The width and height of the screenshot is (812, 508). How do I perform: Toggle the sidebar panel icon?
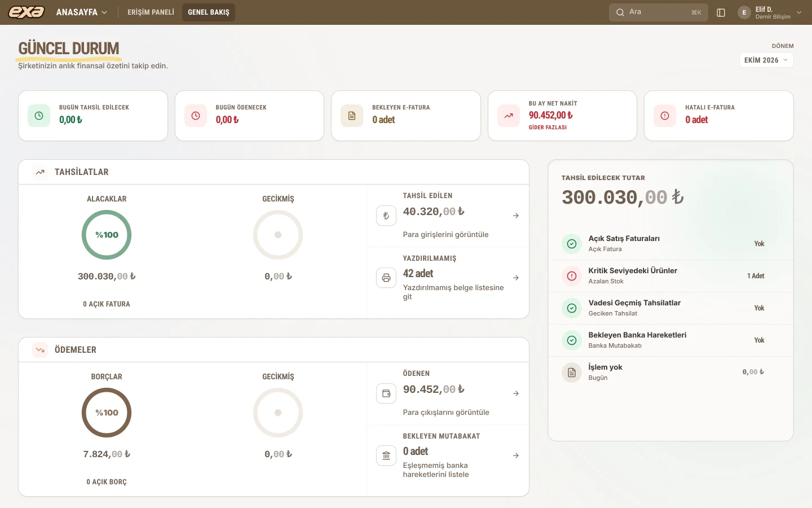click(x=721, y=12)
